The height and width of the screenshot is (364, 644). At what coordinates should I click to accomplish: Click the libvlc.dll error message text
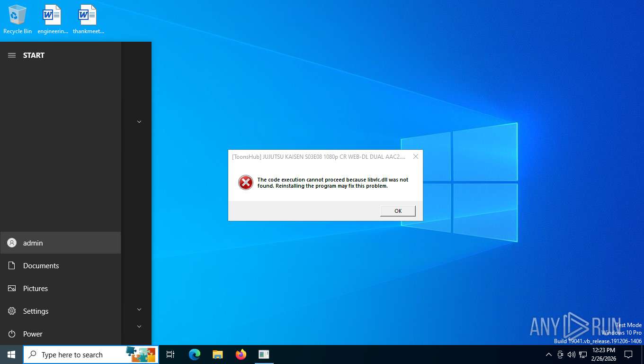(332, 183)
